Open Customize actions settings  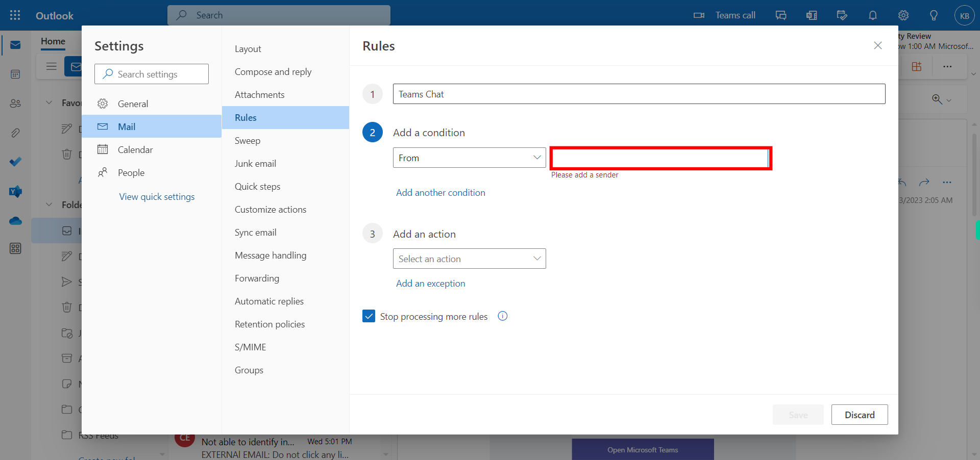tap(285, 210)
